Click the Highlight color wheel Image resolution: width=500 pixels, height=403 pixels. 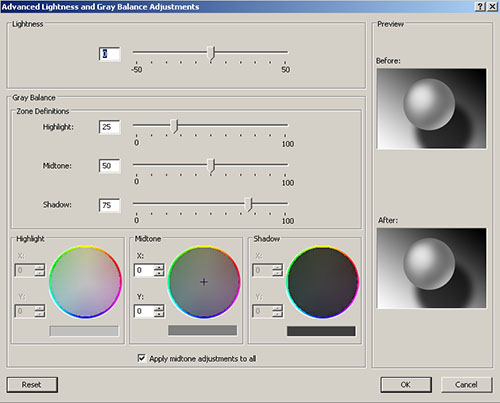pos(85,282)
